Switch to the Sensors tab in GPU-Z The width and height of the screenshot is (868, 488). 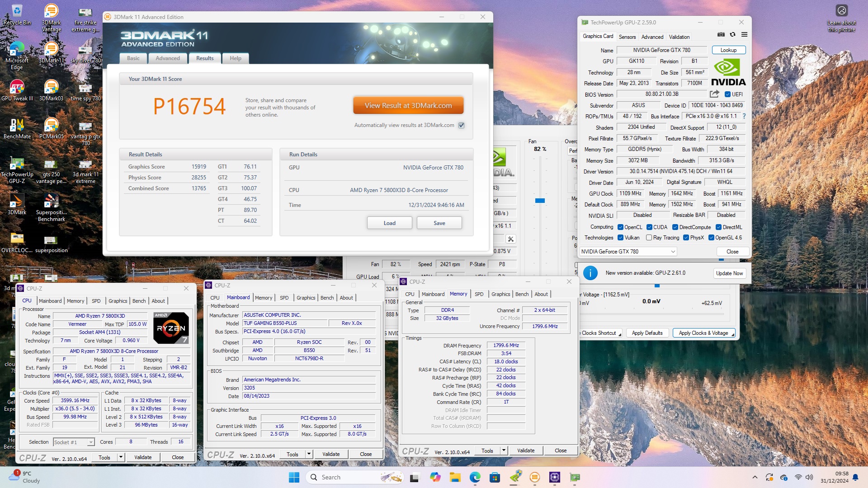[x=627, y=37]
